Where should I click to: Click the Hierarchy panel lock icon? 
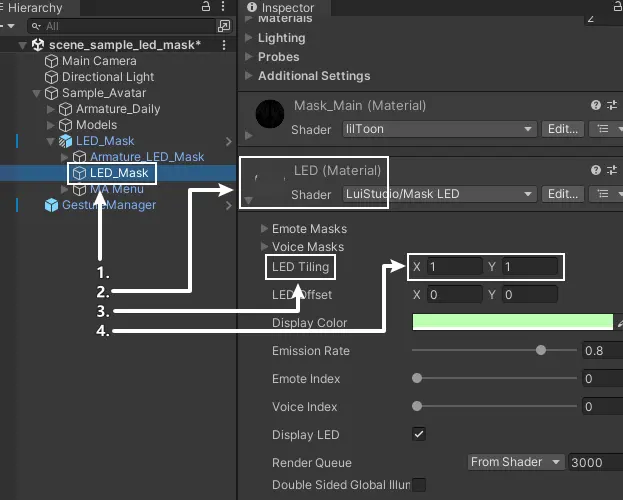[206, 6]
